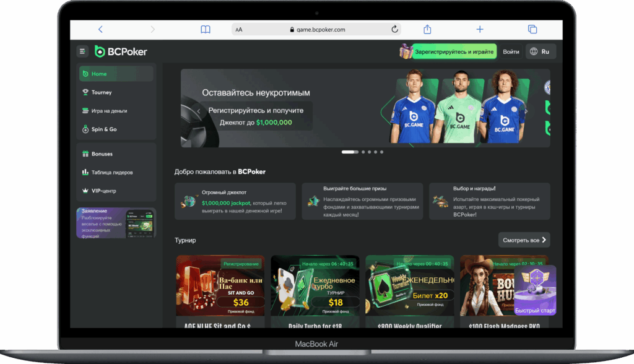Viewport: 634px width, 364px height.
Task: Go to next banner with right arrow
Action: (x=526, y=111)
